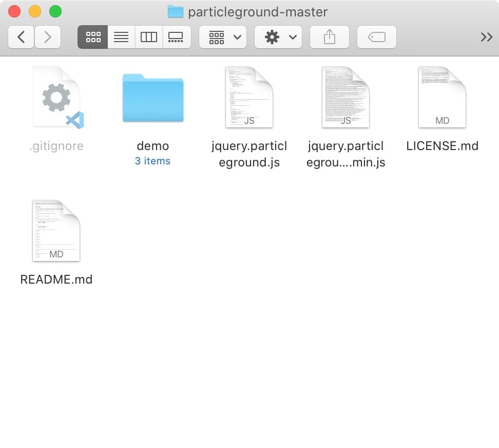This screenshot has width=499, height=448.
Task: Close the Finder window
Action: (x=14, y=11)
